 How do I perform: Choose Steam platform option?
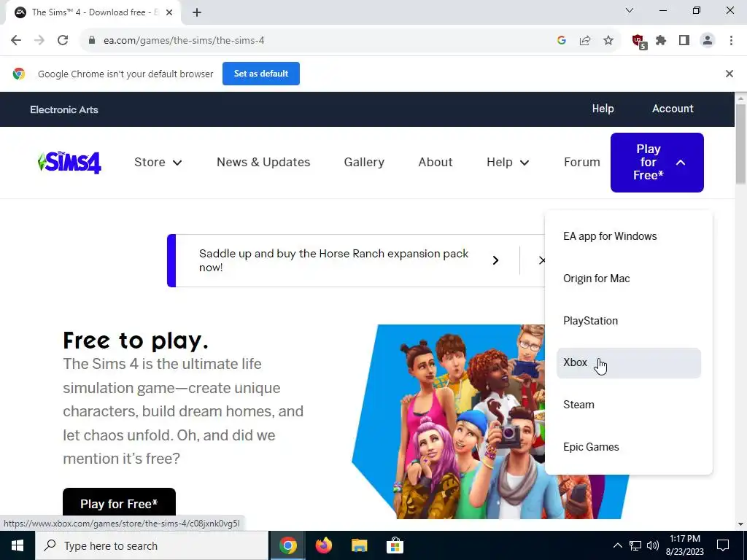pyautogui.click(x=629, y=405)
